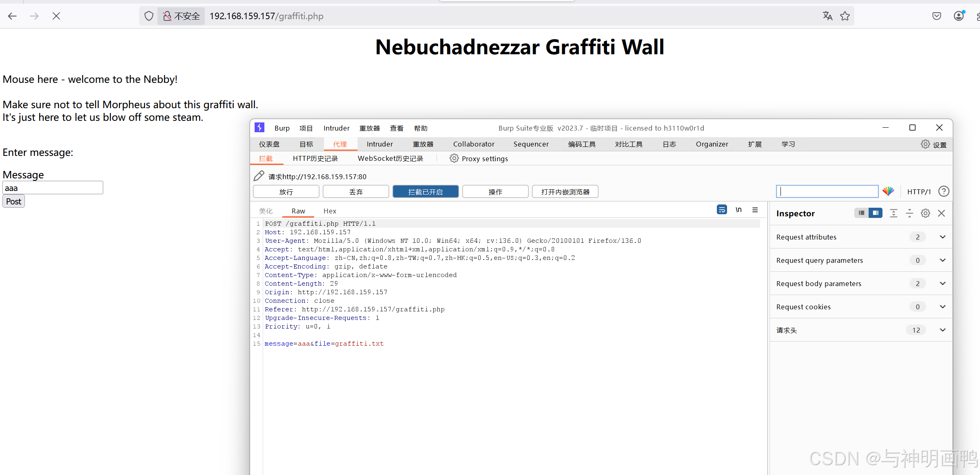
Task: Switch Inspector to right-side layout toggle
Action: (876, 213)
